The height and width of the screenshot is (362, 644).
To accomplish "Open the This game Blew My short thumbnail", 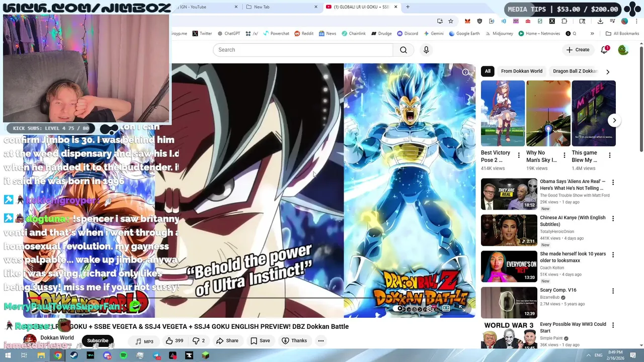I will (x=594, y=114).
